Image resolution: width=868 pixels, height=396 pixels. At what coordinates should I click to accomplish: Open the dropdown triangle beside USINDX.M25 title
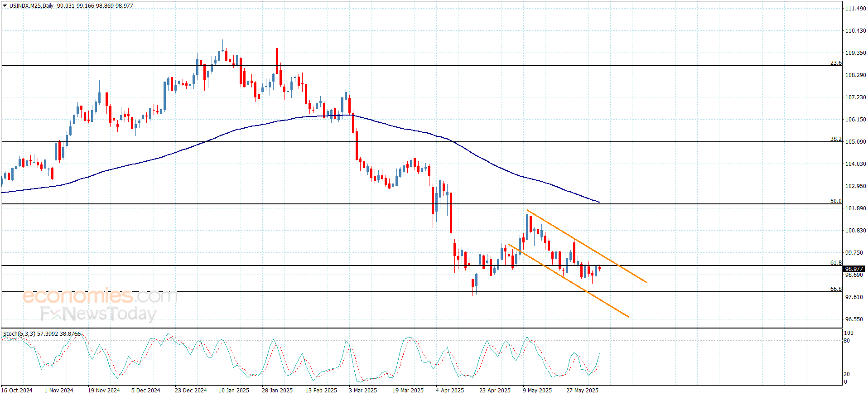pos(5,6)
